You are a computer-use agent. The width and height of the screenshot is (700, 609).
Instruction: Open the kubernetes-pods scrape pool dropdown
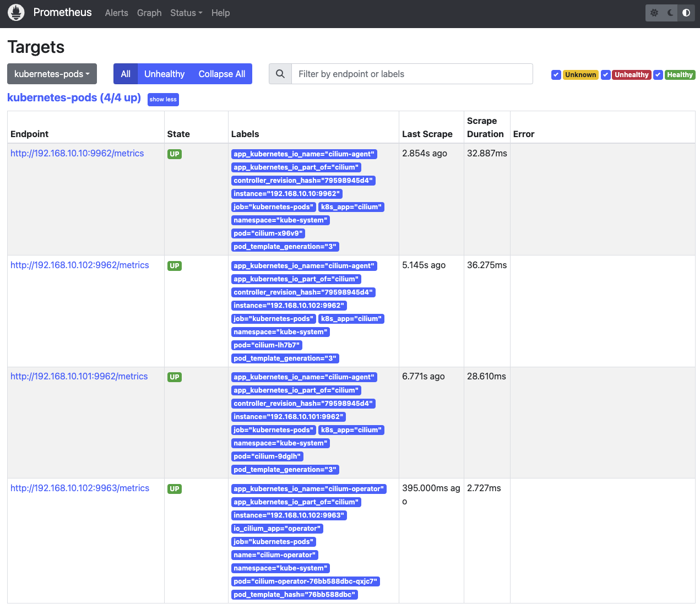(x=52, y=74)
